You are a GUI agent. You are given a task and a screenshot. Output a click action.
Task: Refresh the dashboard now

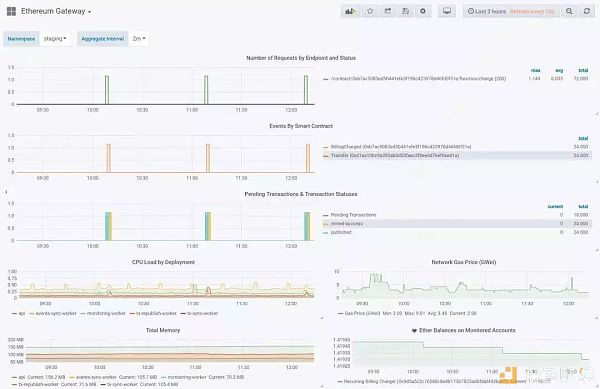pyautogui.click(x=587, y=11)
